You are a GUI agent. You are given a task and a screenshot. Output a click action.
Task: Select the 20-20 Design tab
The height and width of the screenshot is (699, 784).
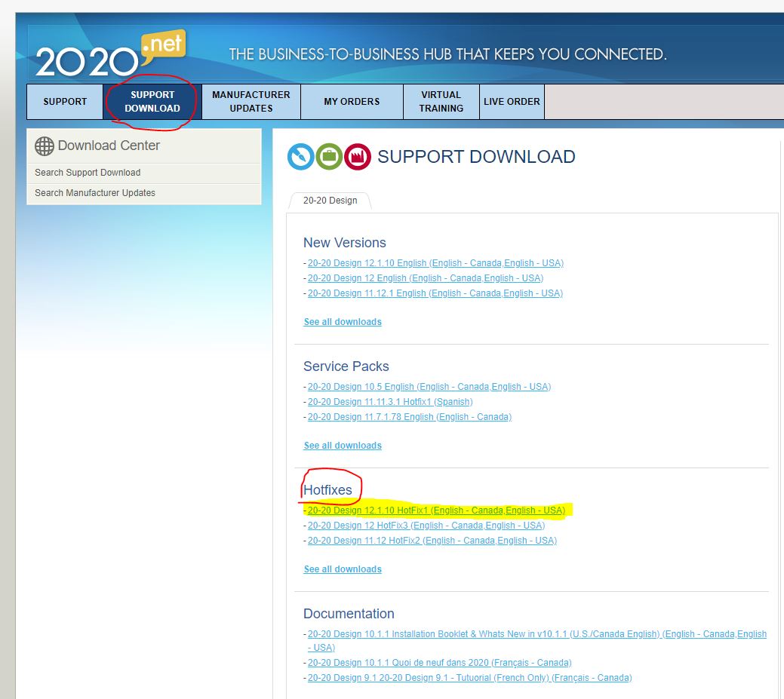point(330,201)
